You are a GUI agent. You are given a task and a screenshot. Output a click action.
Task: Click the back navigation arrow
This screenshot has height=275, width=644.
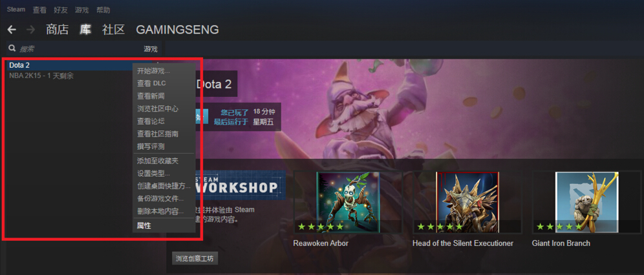12,30
